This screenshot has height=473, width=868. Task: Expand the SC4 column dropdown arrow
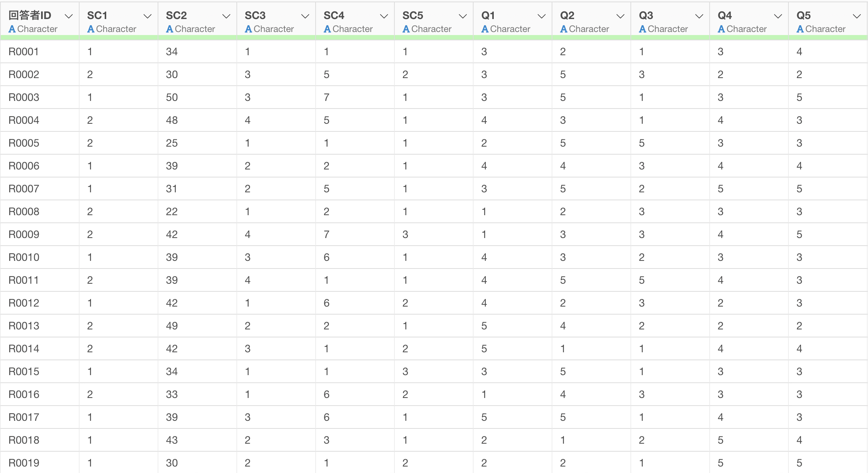(384, 16)
